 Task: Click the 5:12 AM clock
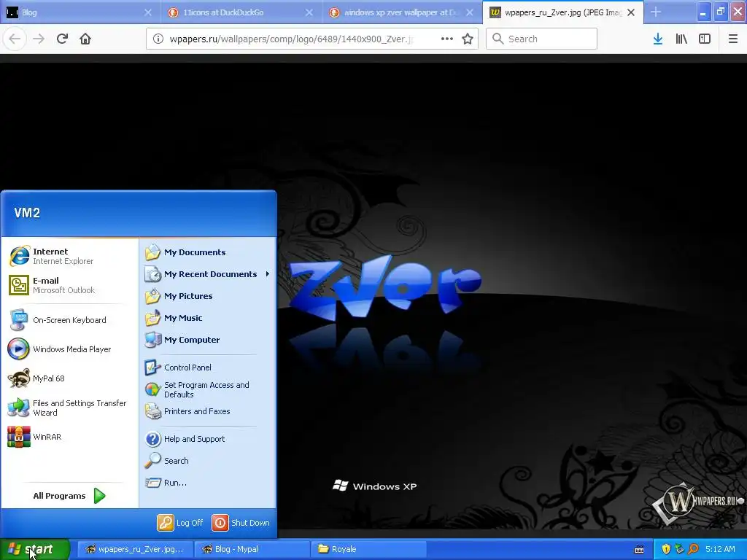tap(720, 549)
